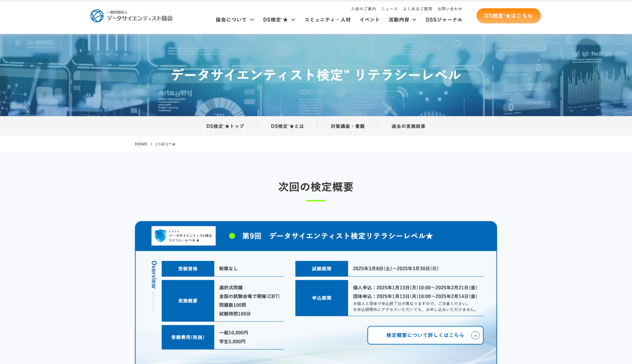The height and width of the screenshot is (364, 632).
Task: Open 協会について menu
Action: point(231,20)
